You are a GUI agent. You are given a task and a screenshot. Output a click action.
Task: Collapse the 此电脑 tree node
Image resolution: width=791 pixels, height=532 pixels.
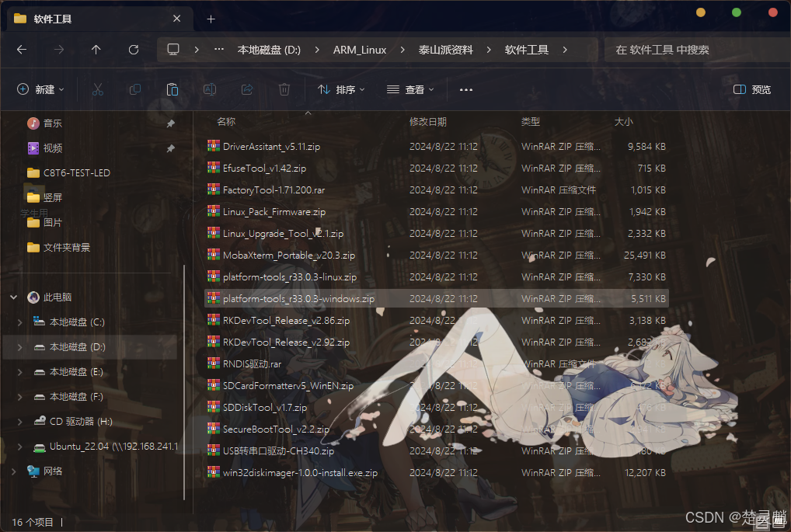pos(14,297)
